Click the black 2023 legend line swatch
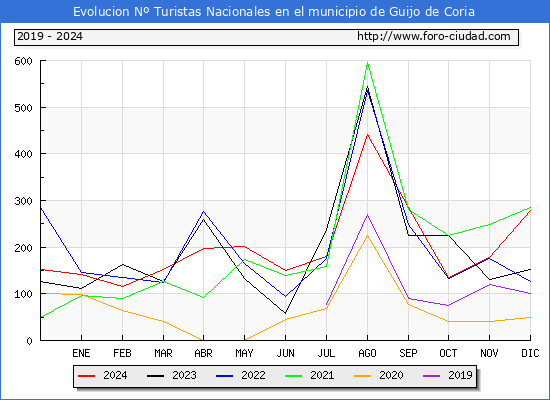The width and height of the screenshot is (550, 400). (155, 376)
